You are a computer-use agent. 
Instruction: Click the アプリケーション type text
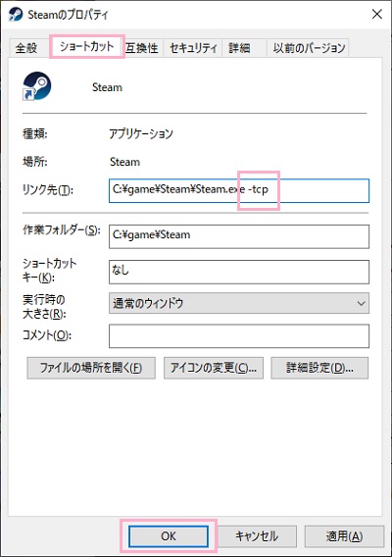141,134
